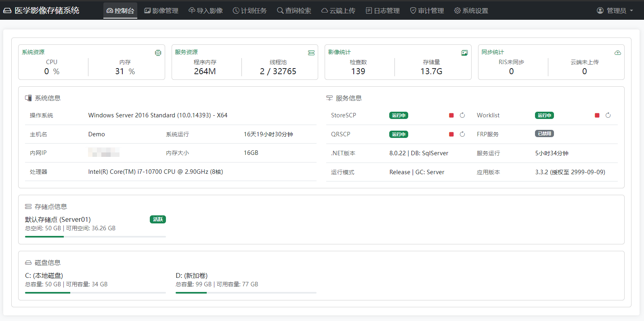
Task: Click the cloud upload icon in 同步统计
Action: (618, 53)
